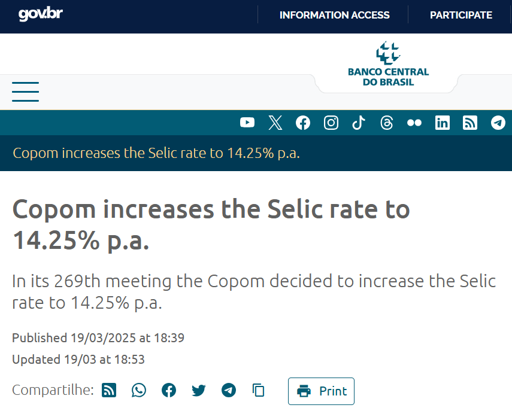512x420 pixels.
Task: Open the Instagram icon in the social bar
Action: point(331,122)
